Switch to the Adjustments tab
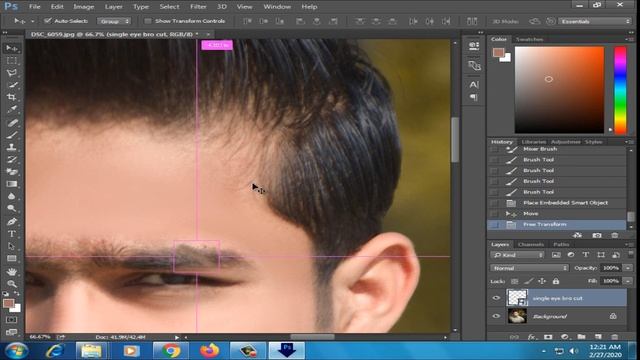The height and width of the screenshot is (360, 640). point(565,142)
